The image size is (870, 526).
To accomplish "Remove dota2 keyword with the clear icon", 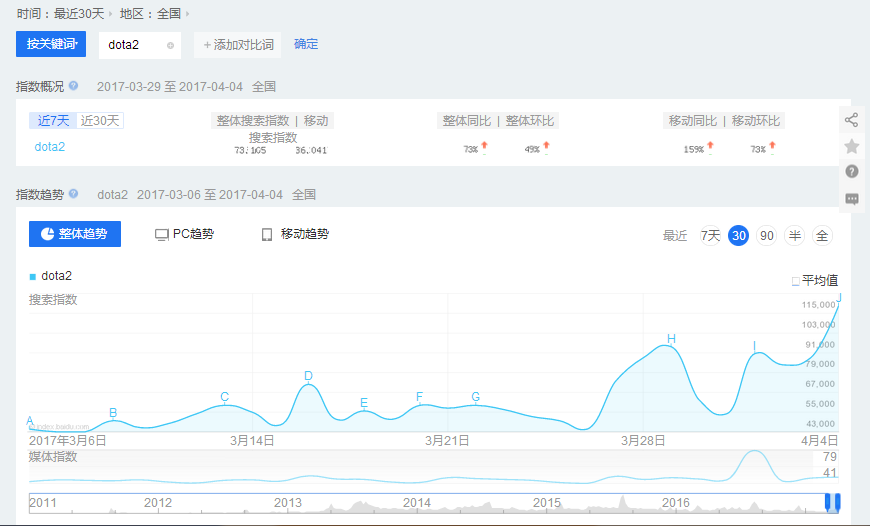I will tap(170, 45).
